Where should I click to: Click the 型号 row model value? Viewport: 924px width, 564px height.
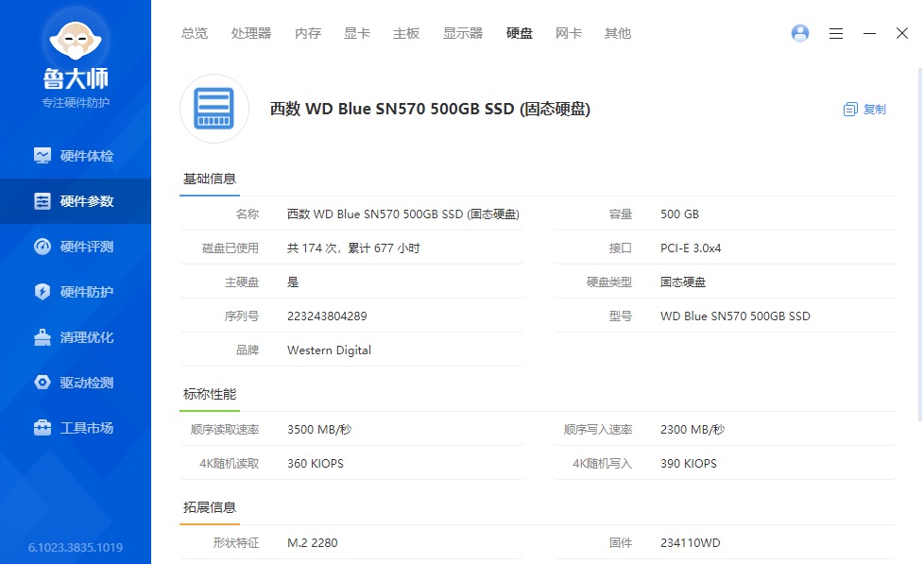click(735, 316)
